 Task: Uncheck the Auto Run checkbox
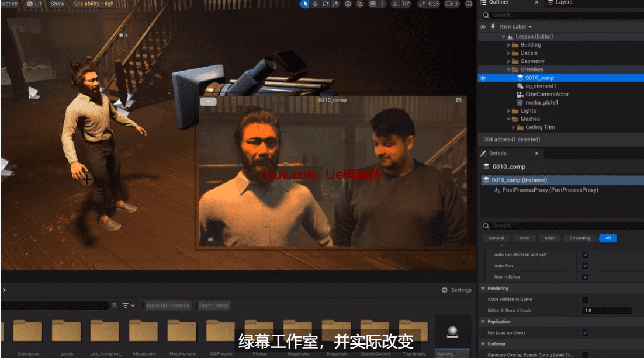[x=585, y=266]
